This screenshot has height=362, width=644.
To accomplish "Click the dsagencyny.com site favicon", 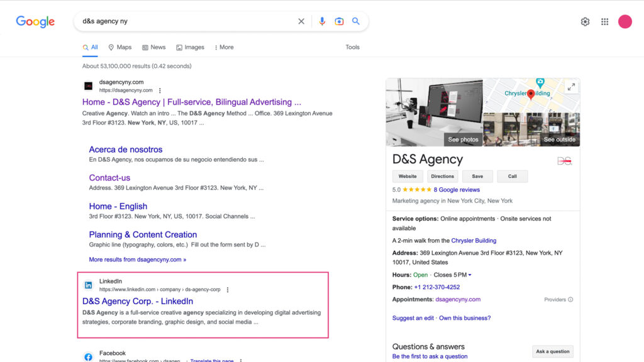I will click(x=88, y=85).
